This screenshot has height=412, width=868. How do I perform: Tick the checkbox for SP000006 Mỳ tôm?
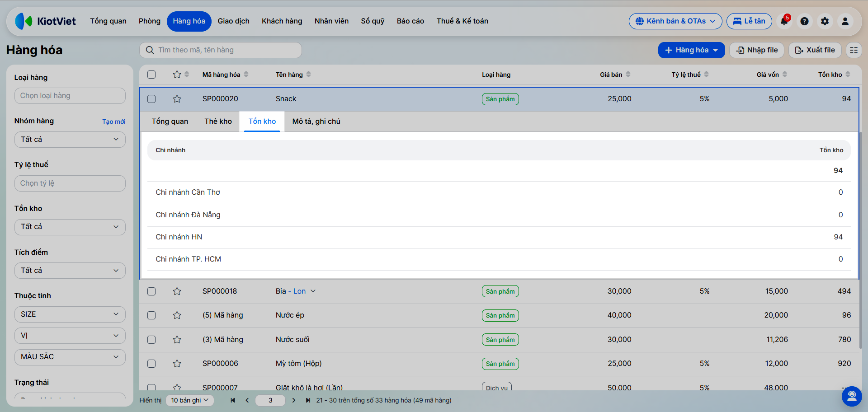point(151,364)
